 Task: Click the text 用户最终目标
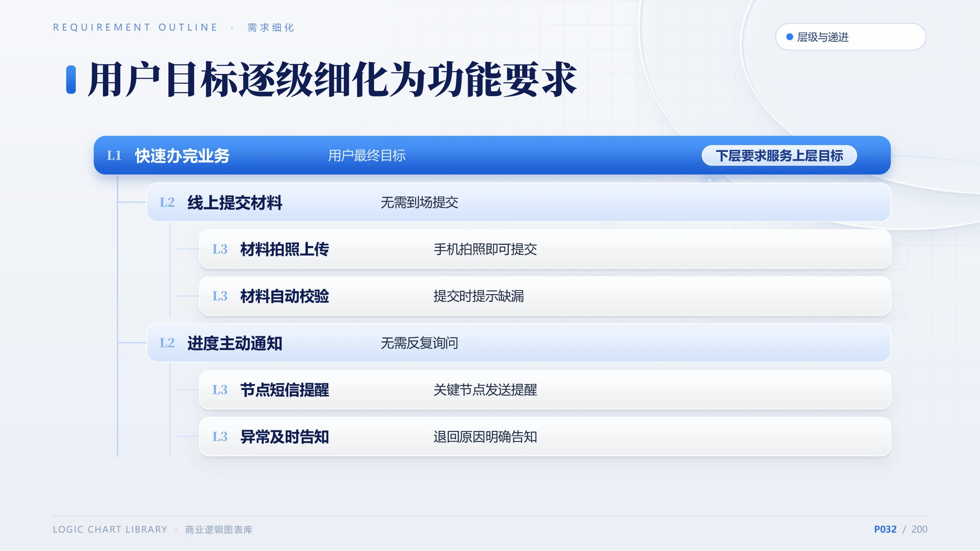[x=367, y=156]
